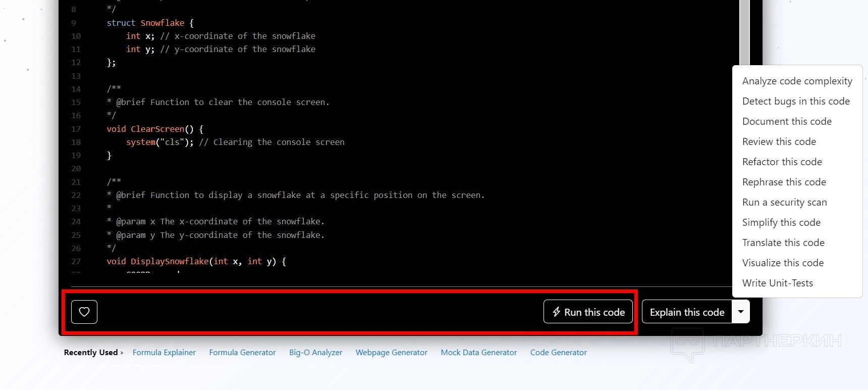Click the '@brief Function to display a snowflake' comment
Viewport: 868px width, 390px height.
point(296,195)
